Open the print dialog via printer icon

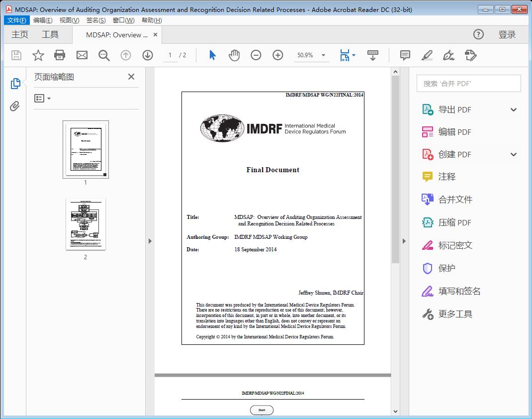pyautogui.click(x=60, y=55)
